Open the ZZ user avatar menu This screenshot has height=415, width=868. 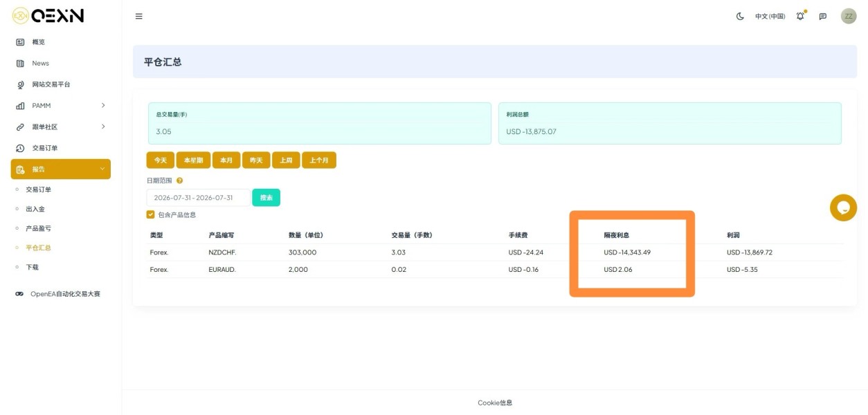coord(849,16)
